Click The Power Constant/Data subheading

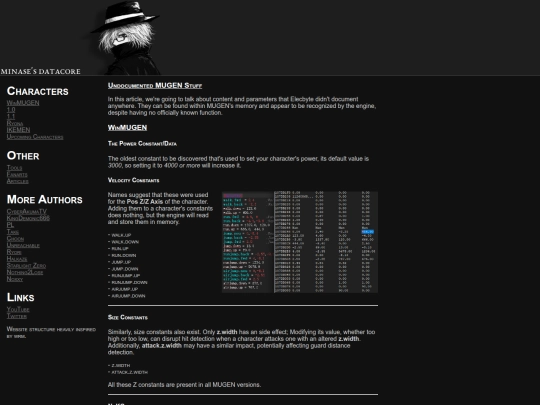pyautogui.click(x=142, y=144)
